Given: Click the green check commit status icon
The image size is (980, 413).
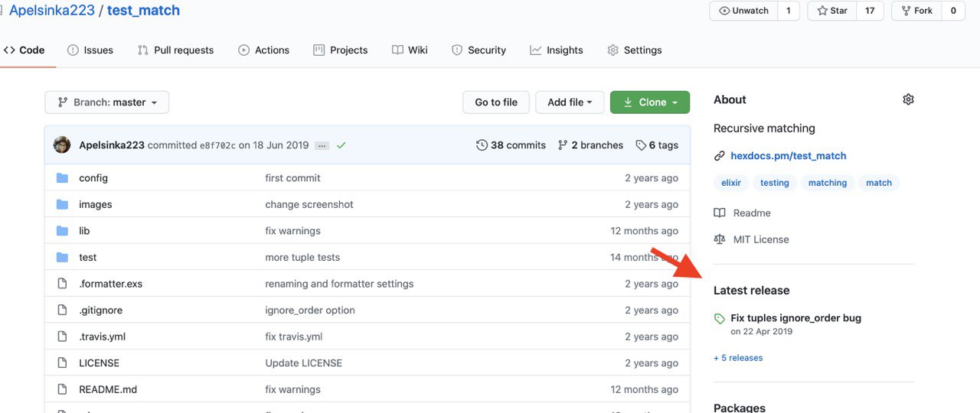Looking at the screenshot, I should point(341,145).
